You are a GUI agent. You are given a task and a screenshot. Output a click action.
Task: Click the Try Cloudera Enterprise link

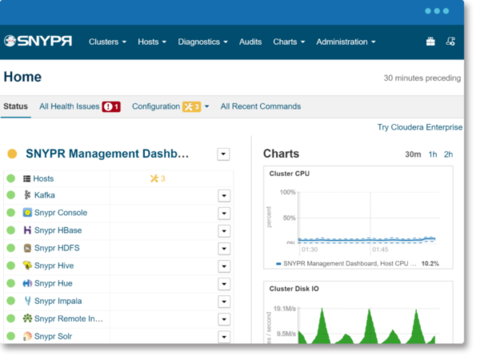point(420,127)
